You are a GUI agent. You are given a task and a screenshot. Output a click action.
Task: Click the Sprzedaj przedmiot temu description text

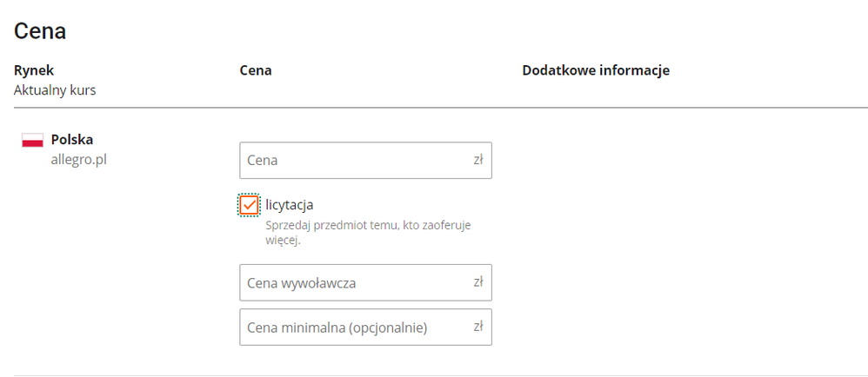pos(368,234)
